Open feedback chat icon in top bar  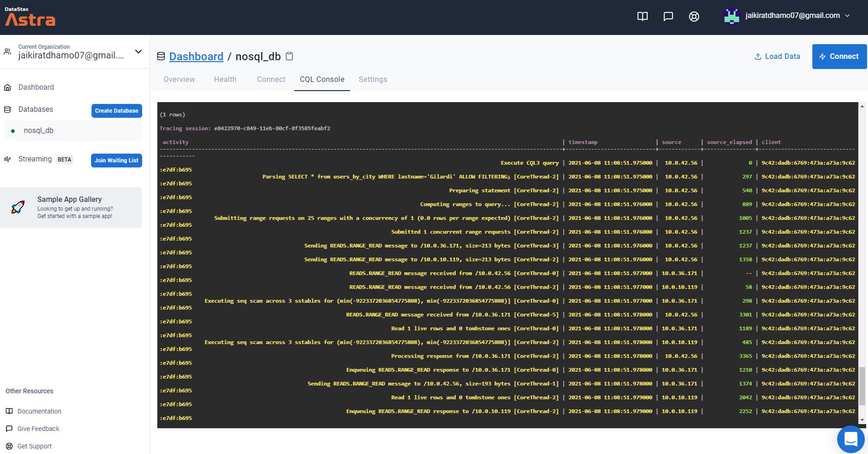[x=668, y=16]
